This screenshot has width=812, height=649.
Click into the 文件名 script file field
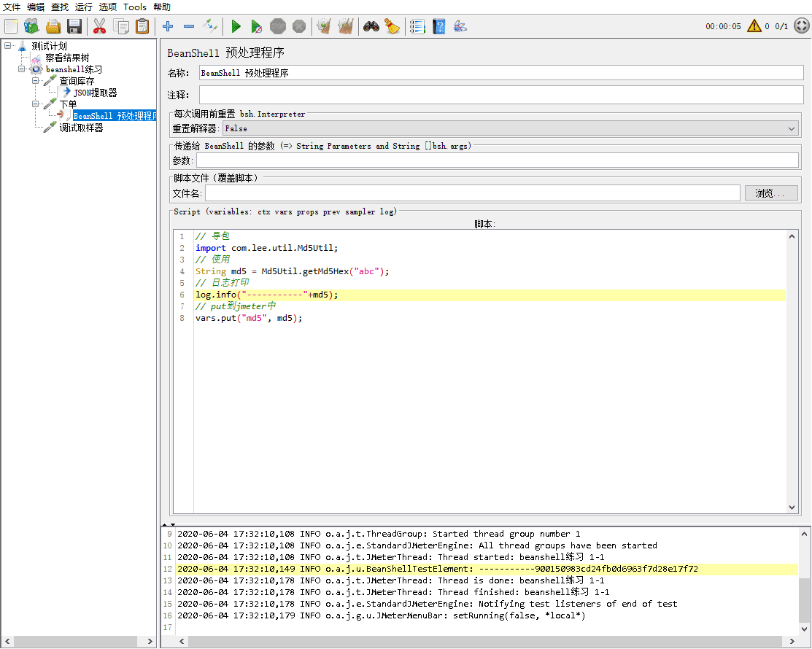[472, 193]
